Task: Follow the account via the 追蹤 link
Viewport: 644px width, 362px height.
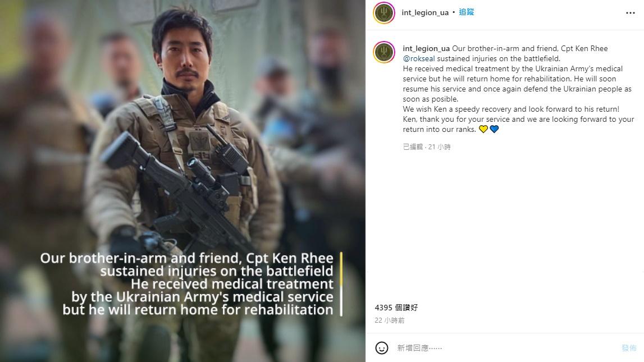Action: click(x=467, y=12)
